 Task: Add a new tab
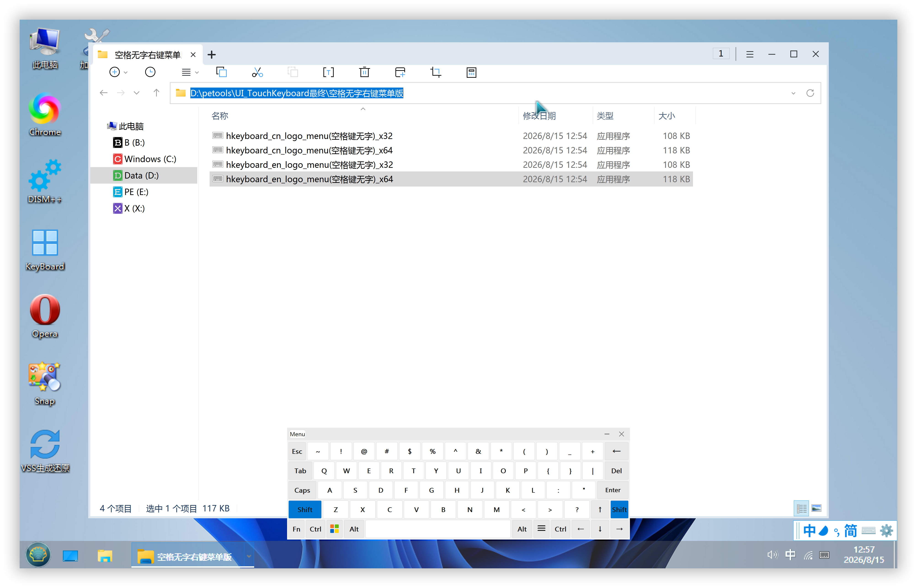[211, 55]
